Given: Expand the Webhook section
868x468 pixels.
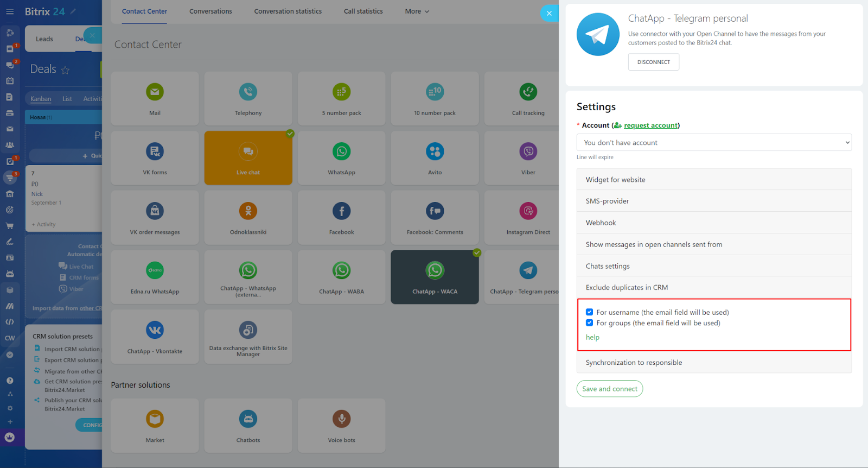Looking at the screenshot, I should tap(714, 223).
